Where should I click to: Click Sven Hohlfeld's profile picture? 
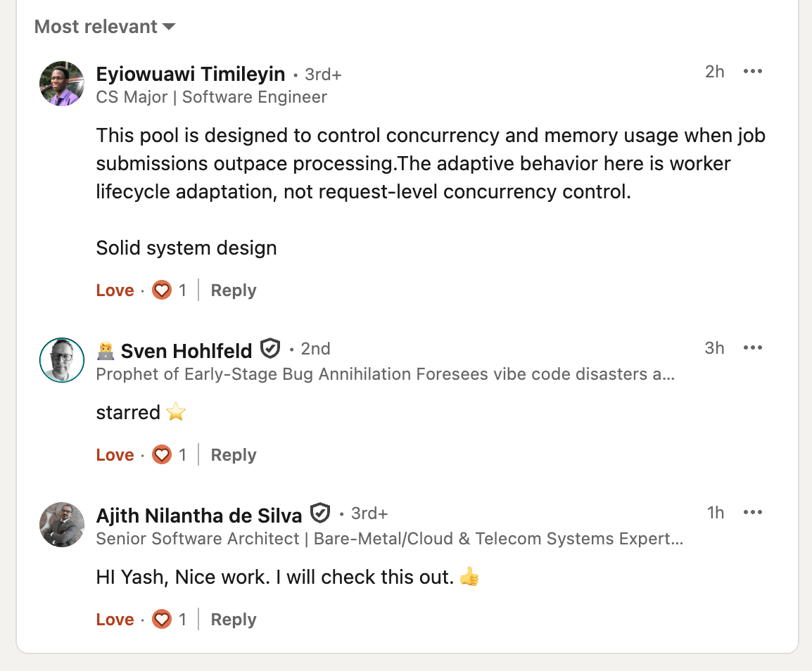(x=62, y=360)
